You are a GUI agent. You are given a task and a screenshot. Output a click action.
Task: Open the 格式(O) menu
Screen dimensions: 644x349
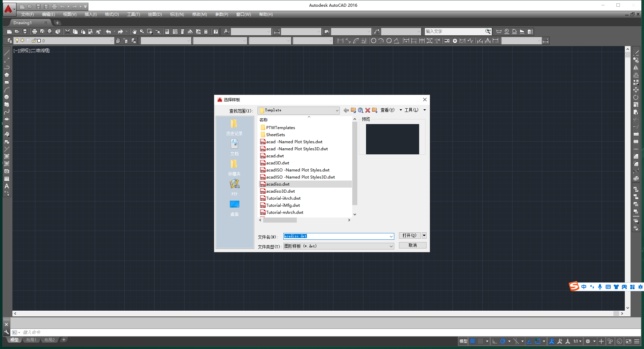(x=112, y=14)
